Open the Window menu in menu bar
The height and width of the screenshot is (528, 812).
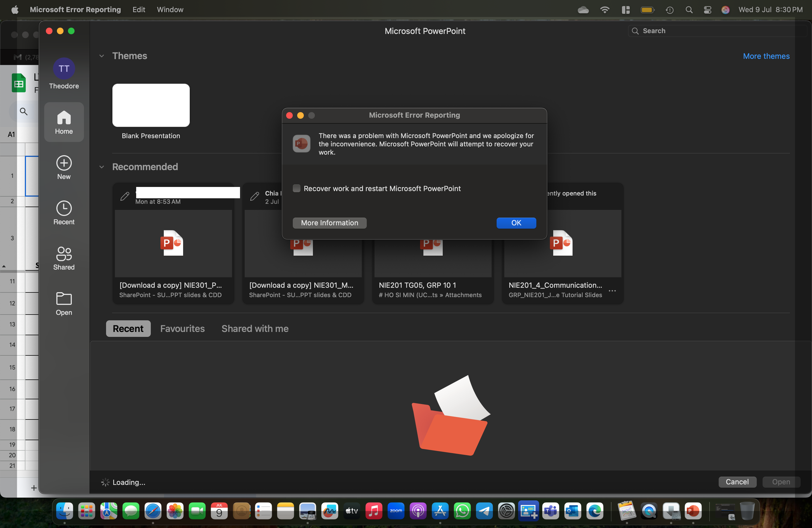(x=170, y=10)
